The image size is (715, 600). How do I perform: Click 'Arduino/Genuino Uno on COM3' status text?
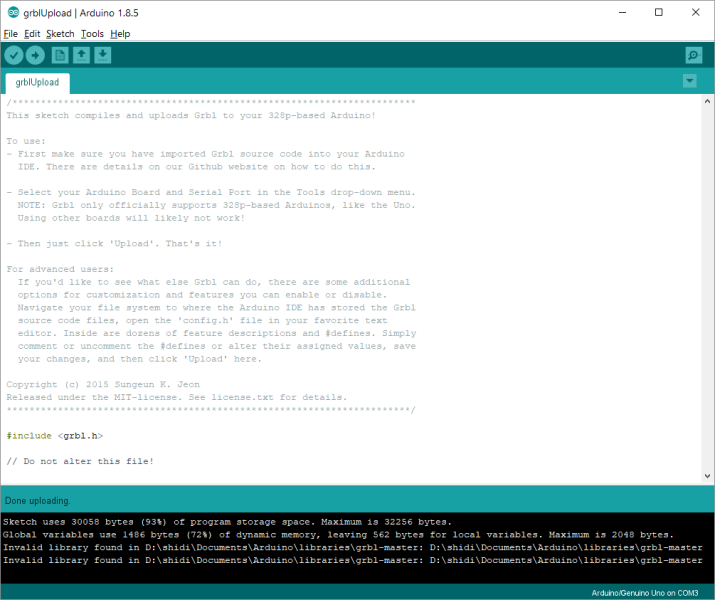[645, 593]
